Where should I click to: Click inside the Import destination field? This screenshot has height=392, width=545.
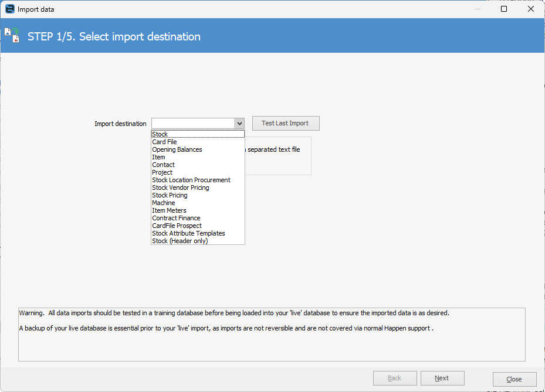point(192,124)
